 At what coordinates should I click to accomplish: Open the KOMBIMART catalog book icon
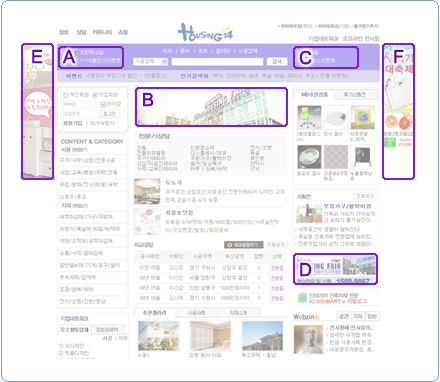(302, 298)
